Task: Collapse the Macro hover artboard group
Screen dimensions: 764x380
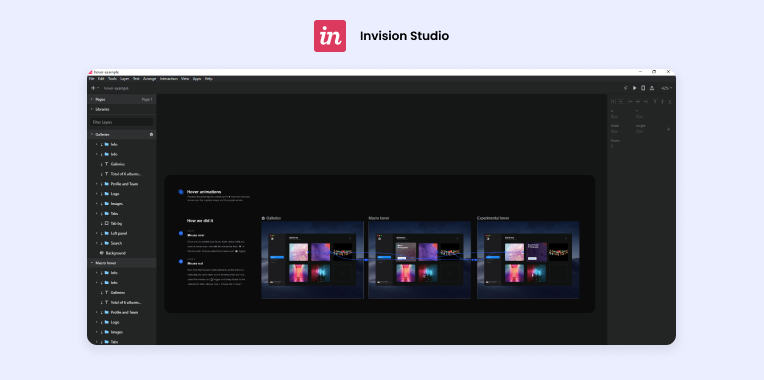Action: (x=92, y=263)
